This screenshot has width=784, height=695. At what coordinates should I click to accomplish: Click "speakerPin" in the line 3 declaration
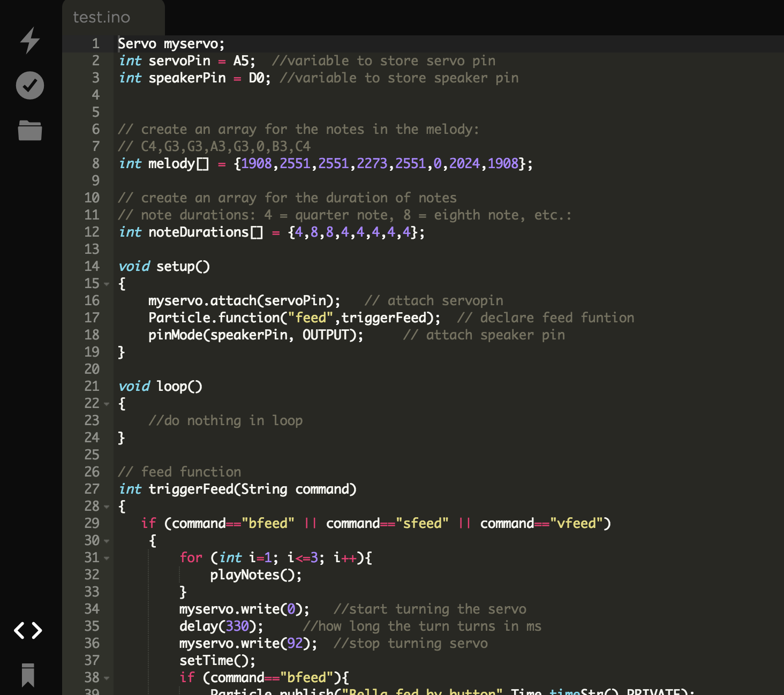pos(187,78)
